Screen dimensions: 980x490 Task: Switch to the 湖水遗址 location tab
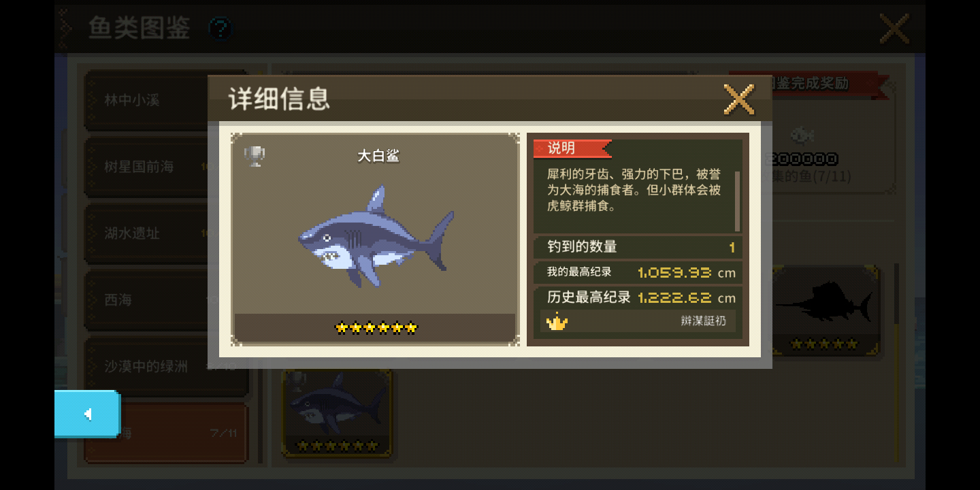tap(146, 233)
